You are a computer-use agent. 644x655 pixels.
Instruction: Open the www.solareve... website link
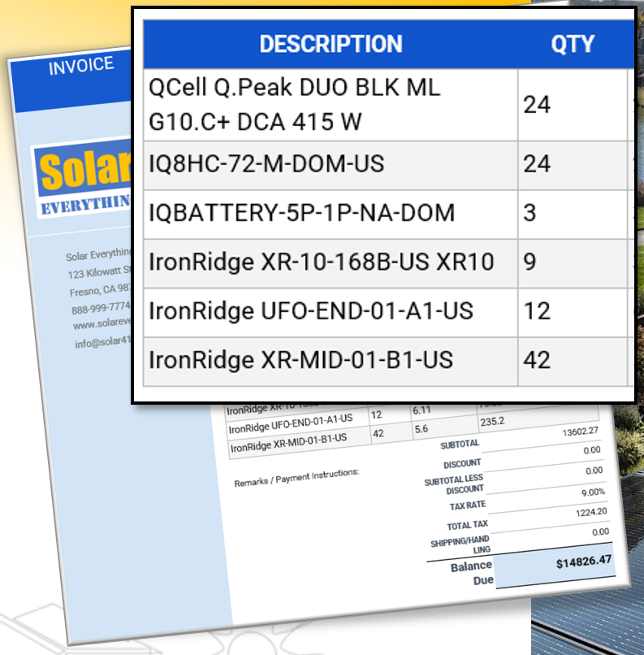(x=102, y=323)
